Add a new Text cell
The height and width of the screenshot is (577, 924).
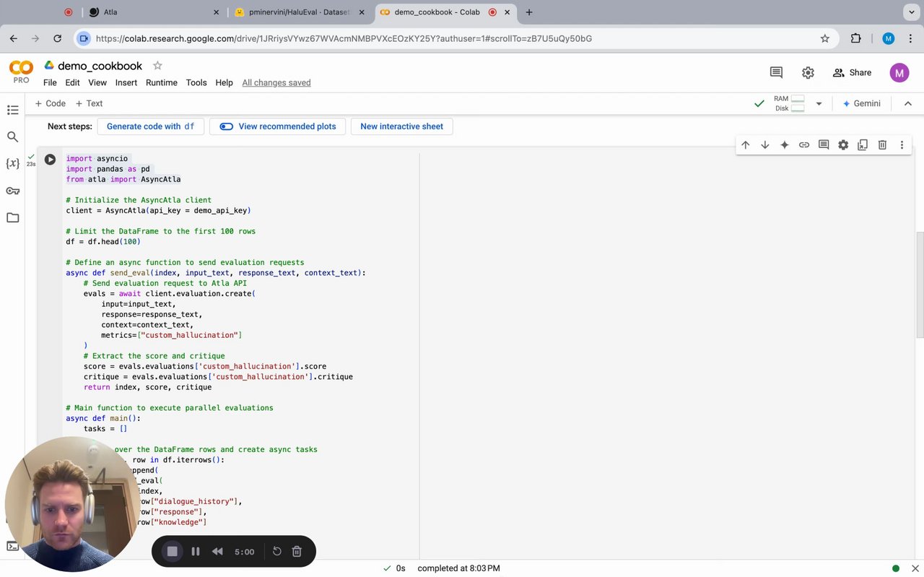tap(89, 104)
